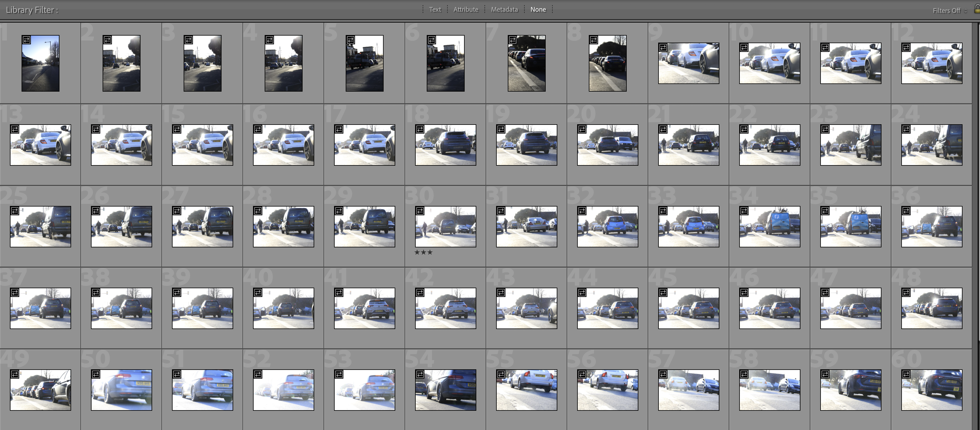Viewport: 980px width, 430px height.
Task: Click the sync badge icon on photo 50
Action: pyautogui.click(x=96, y=374)
